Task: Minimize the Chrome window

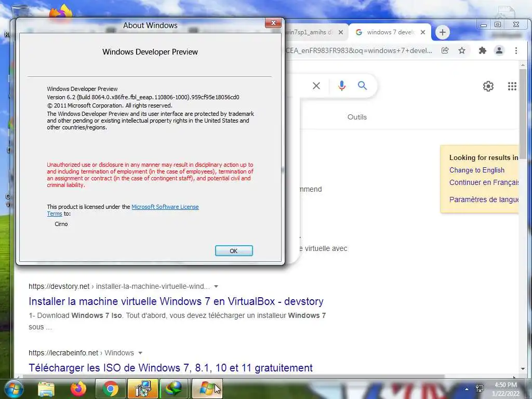Action: click(484, 25)
